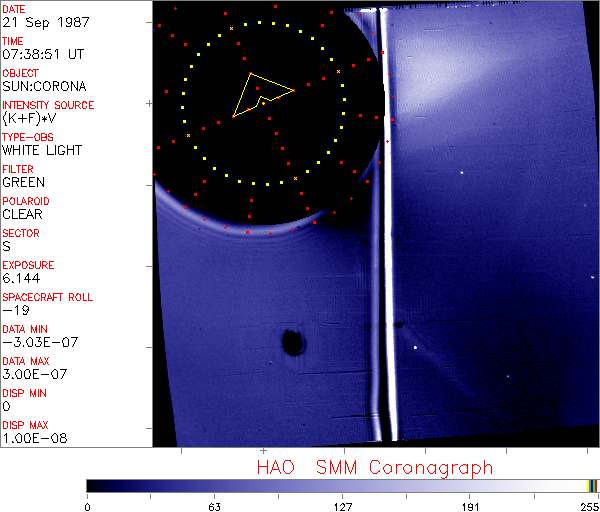Image resolution: width=600 pixels, height=512 pixels.
Task: Click the 0 label under the color bar
Action: tap(88, 507)
